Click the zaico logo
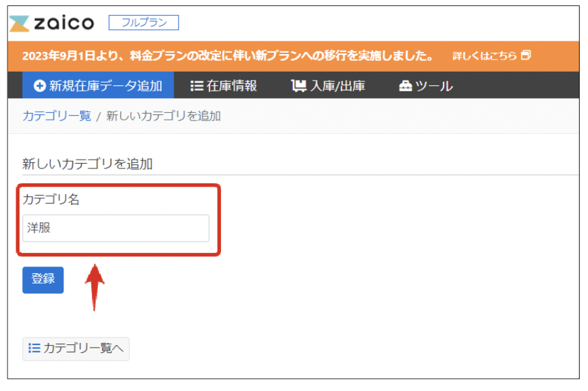Image resolution: width=588 pixels, height=391 pixels. tap(51, 23)
